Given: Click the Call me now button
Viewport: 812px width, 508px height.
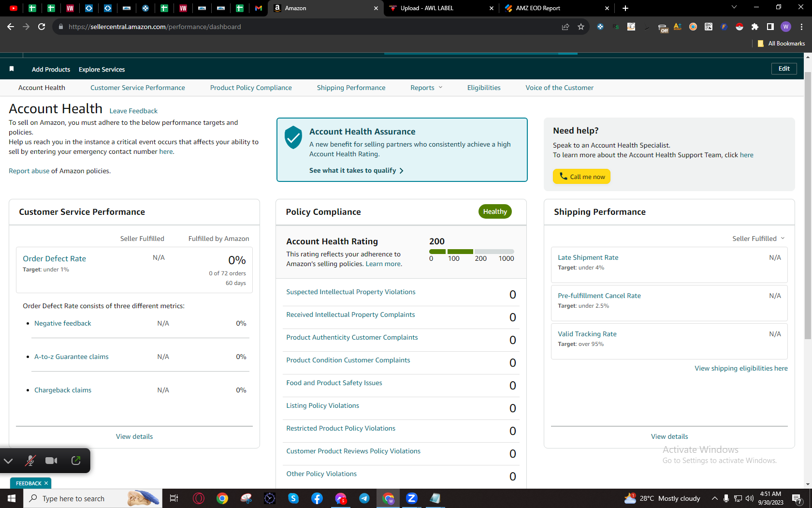Looking at the screenshot, I should click(x=581, y=177).
